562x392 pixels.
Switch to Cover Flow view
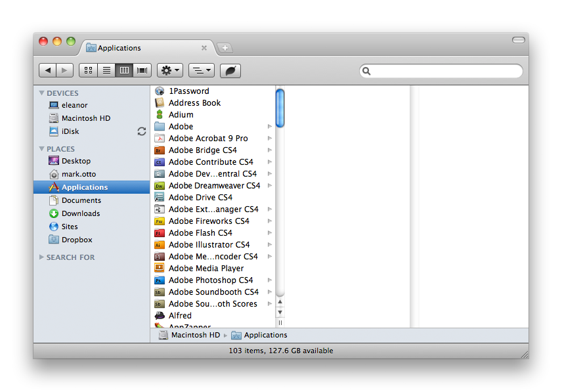[142, 70]
